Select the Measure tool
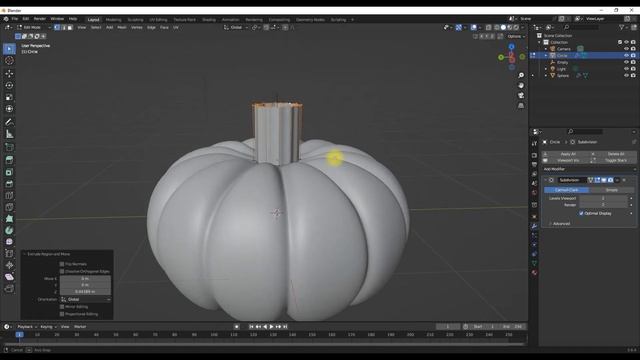 9,134
